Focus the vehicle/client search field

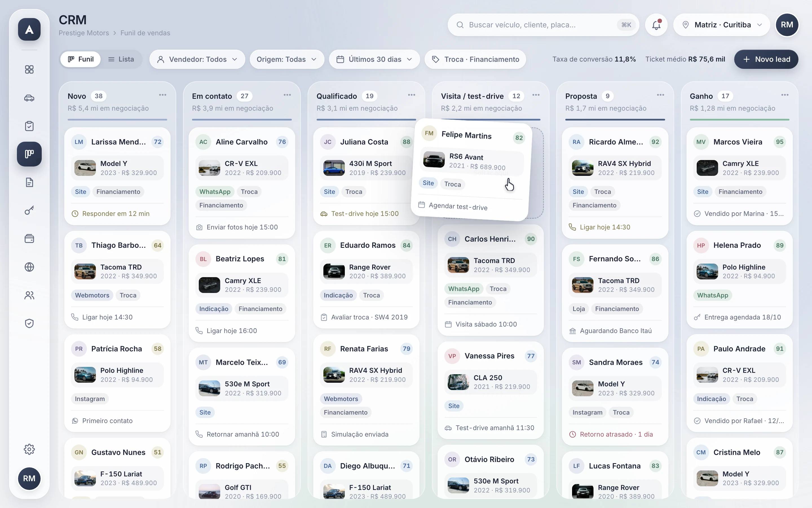pos(543,25)
